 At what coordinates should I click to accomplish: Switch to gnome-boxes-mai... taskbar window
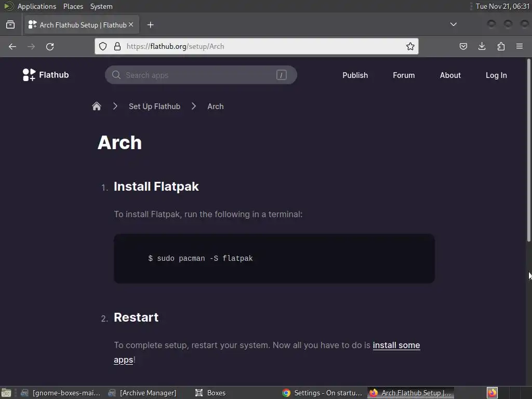tap(61, 393)
